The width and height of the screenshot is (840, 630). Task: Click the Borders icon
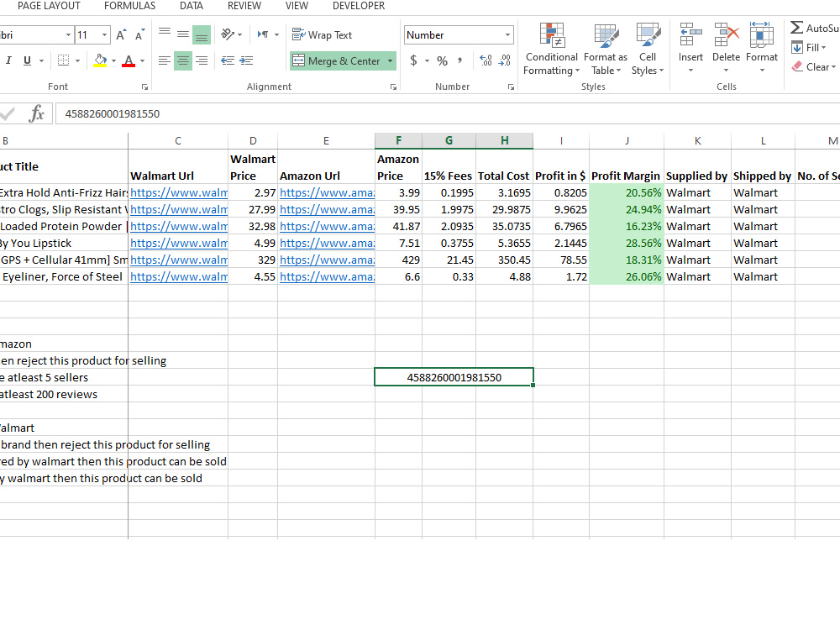(63, 60)
